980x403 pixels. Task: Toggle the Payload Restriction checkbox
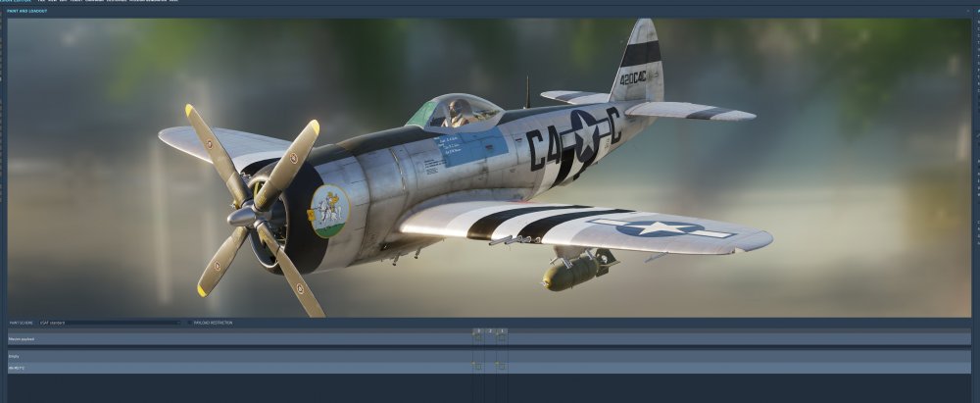190,323
